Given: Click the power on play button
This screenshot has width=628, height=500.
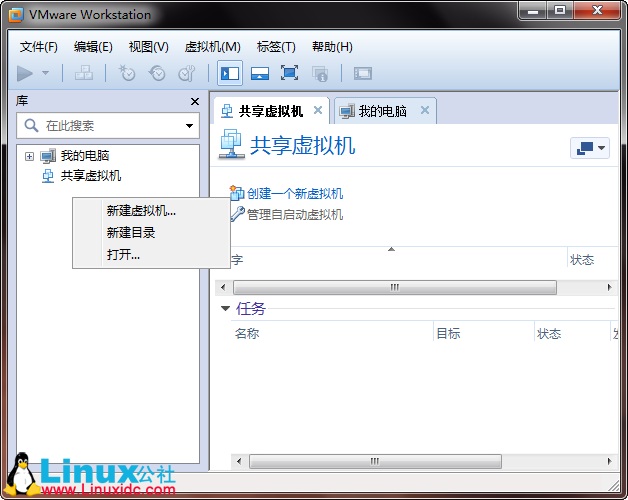Looking at the screenshot, I should pyautogui.click(x=25, y=73).
